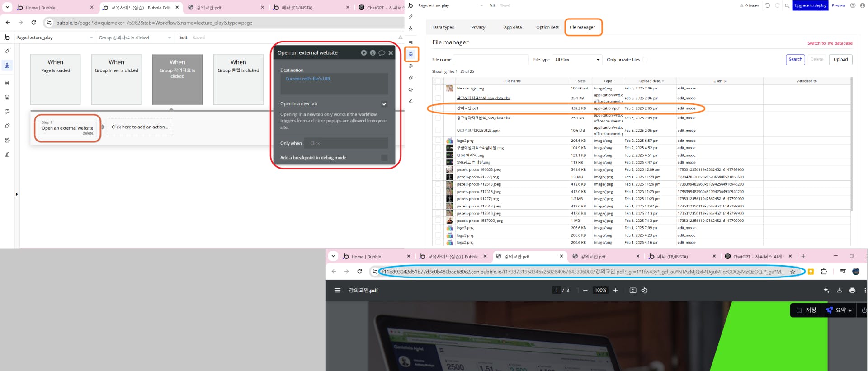Tick the checkbox for the logo2.png row

[x=438, y=243]
